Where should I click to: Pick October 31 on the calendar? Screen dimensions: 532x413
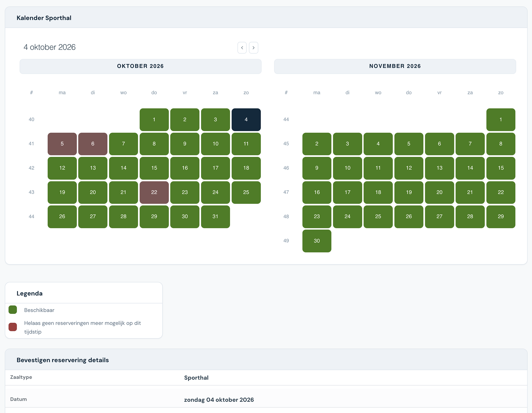215,216
